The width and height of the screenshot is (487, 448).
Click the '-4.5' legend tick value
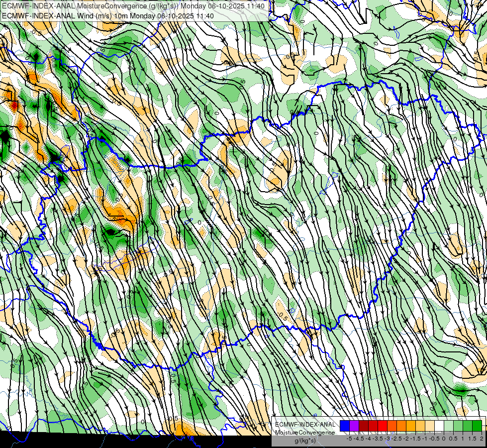[x=359, y=439]
